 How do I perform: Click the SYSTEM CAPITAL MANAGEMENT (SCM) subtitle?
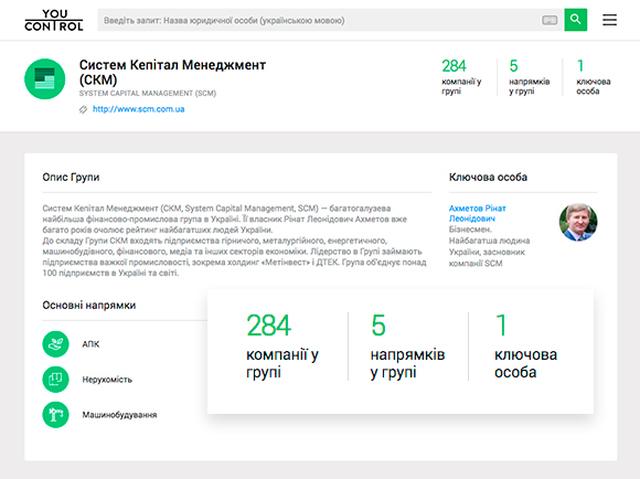pos(147,93)
